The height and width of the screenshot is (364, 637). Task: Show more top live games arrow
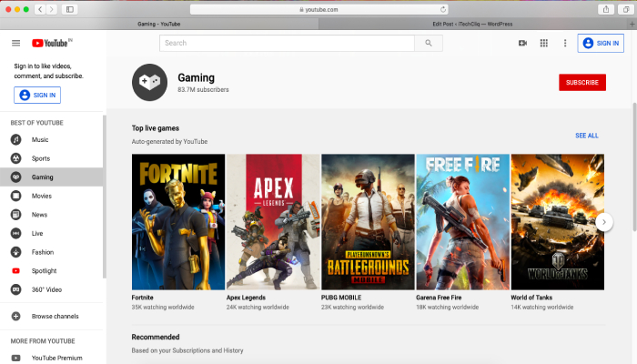tap(604, 222)
